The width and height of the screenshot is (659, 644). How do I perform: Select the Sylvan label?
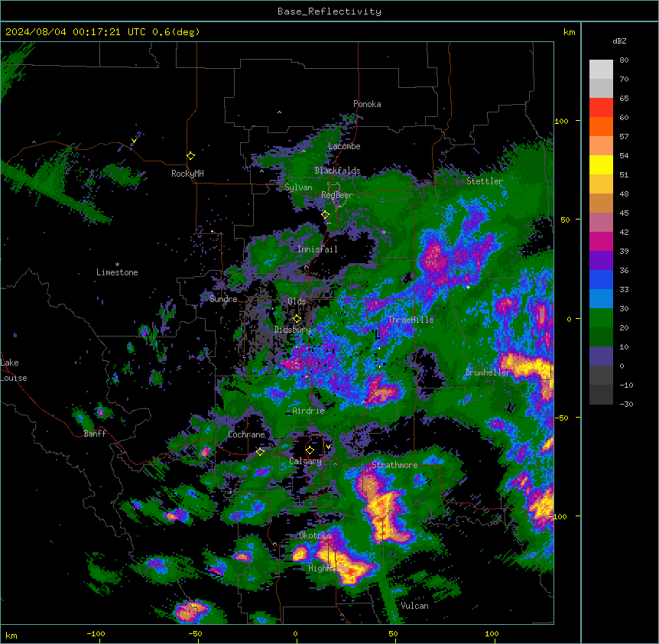click(298, 187)
